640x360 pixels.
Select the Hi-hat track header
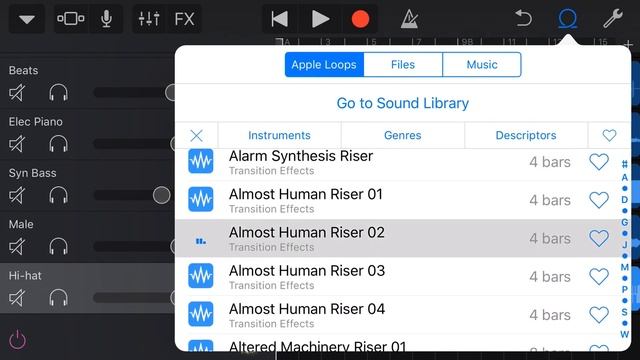(87, 288)
